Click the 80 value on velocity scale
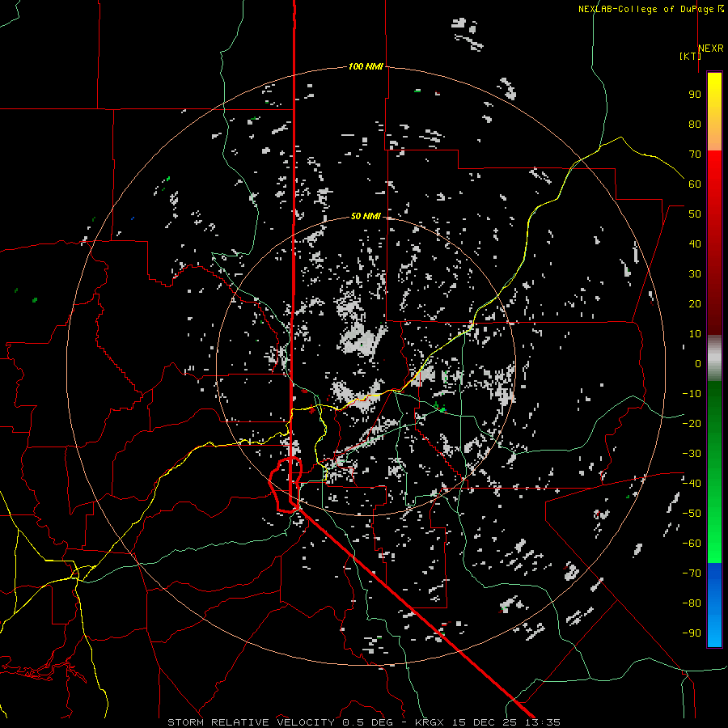 click(695, 124)
